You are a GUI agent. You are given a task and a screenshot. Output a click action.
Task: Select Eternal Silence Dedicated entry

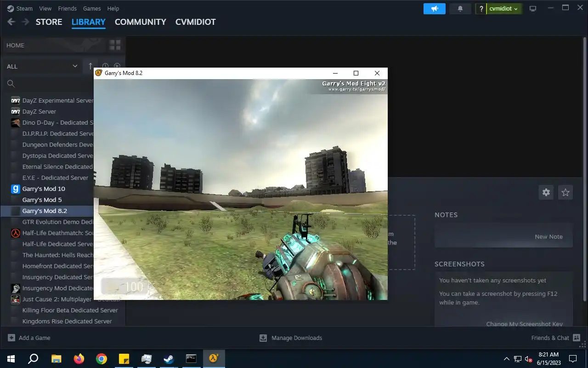point(52,167)
